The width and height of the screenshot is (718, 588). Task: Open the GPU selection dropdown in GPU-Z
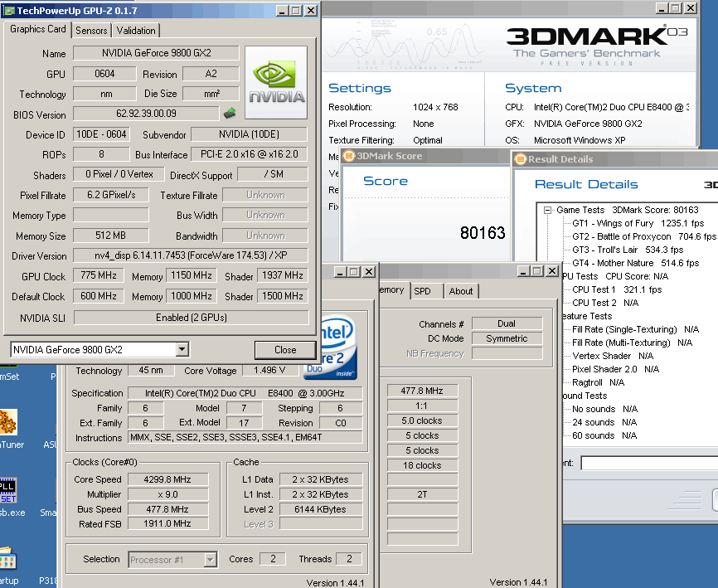(182, 349)
